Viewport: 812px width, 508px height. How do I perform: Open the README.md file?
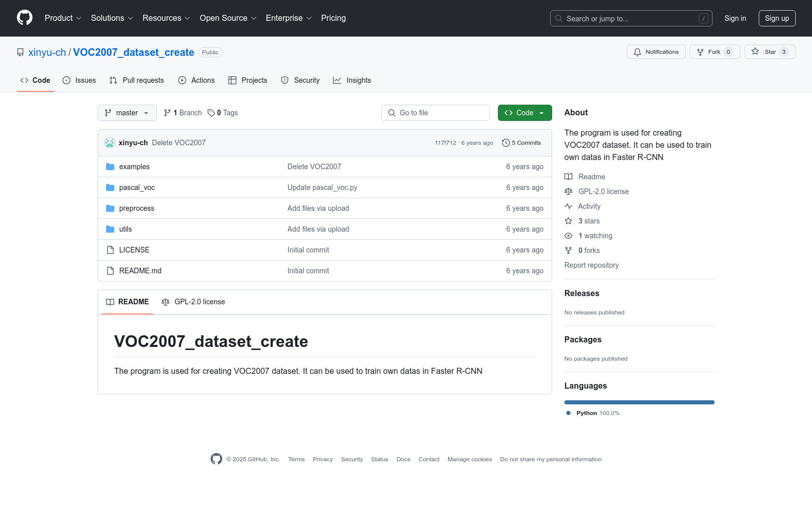140,271
